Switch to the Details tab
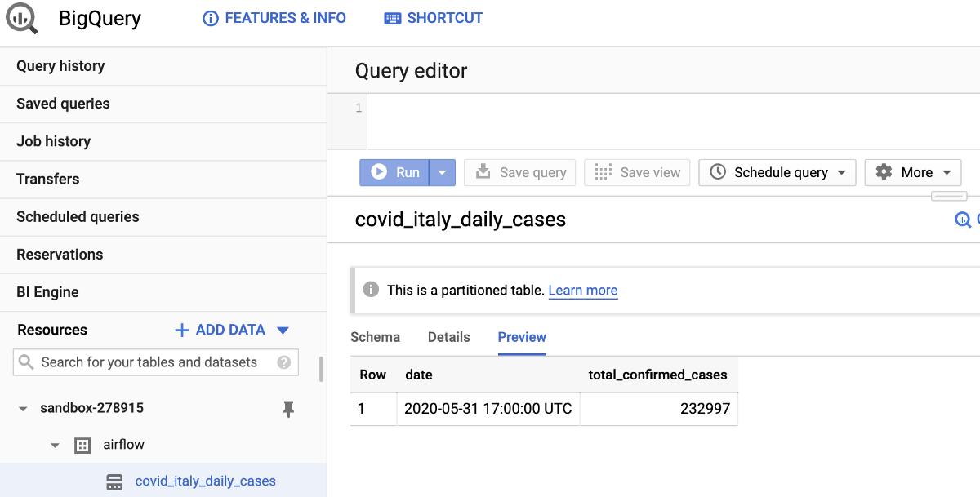980x497 pixels. point(448,337)
